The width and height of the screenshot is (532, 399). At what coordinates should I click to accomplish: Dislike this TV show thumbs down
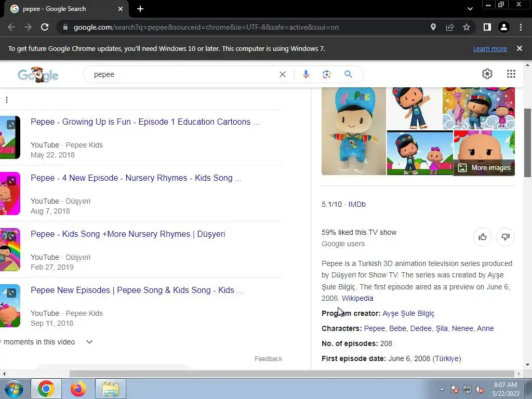click(x=506, y=237)
